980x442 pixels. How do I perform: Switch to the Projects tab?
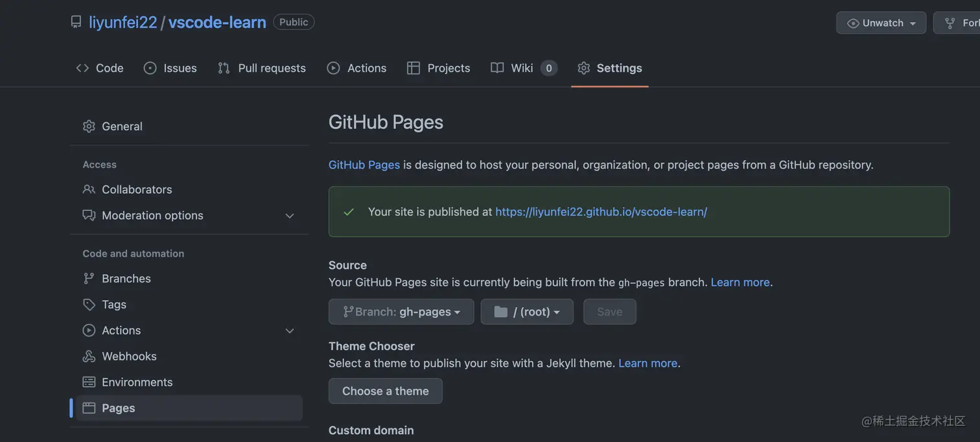click(x=439, y=68)
